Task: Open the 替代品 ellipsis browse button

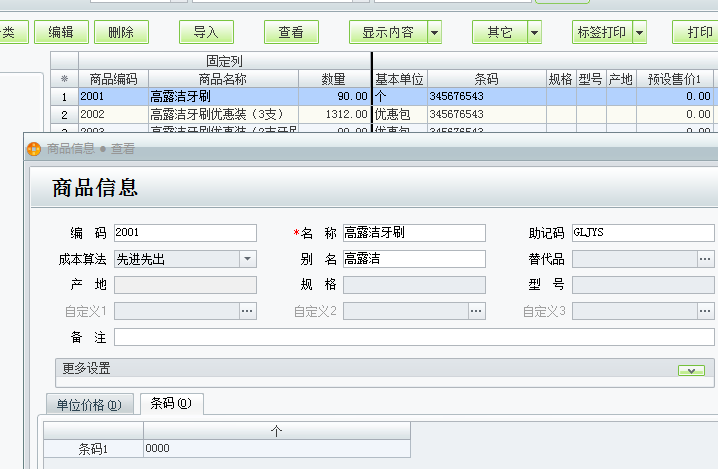Action: 705,259
